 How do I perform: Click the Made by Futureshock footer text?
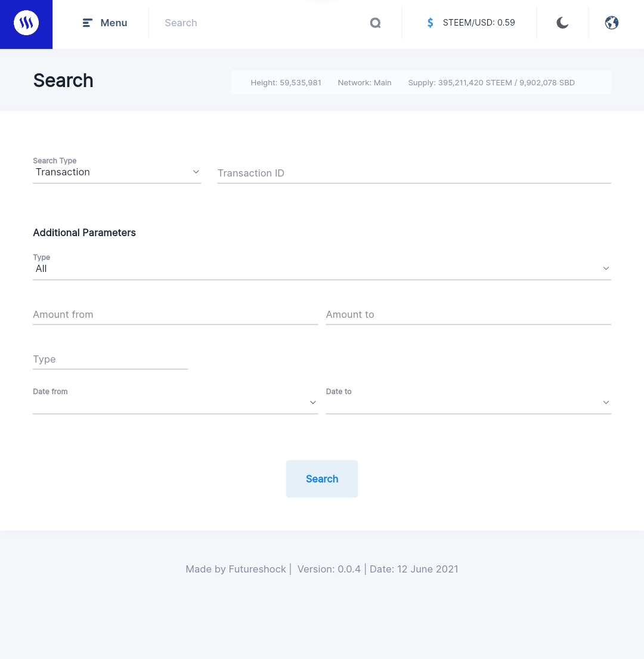coord(236,569)
